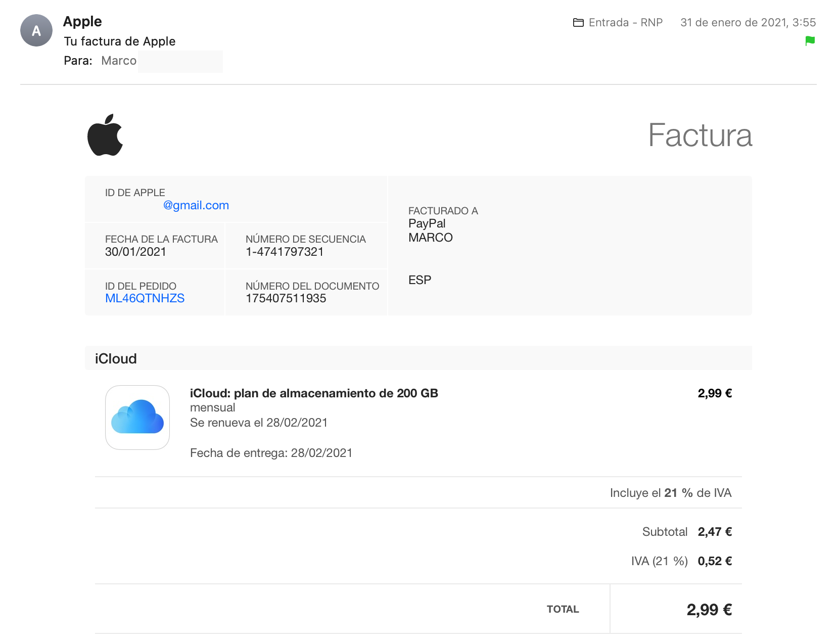The width and height of the screenshot is (839, 644).
Task: Click the black Apple logo
Action: point(105,135)
